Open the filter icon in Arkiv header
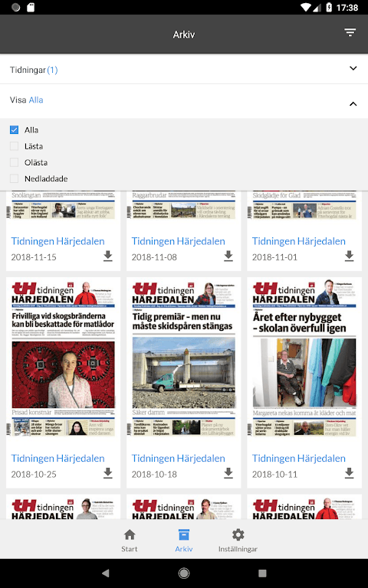368x588 pixels. pyautogui.click(x=350, y=33)
